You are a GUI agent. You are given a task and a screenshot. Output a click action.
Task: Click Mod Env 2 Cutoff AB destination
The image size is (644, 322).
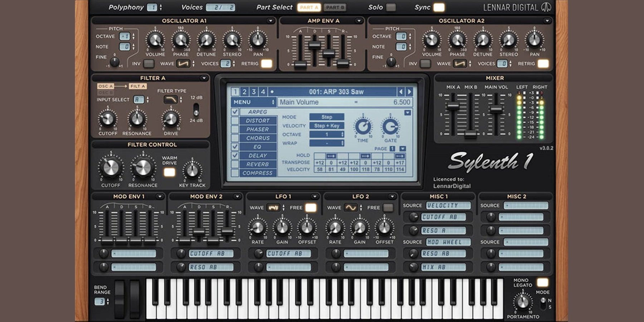211,254
